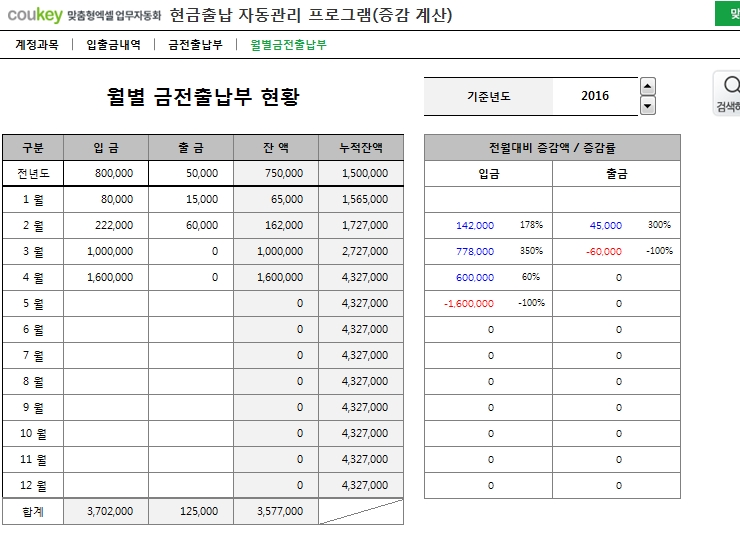Click withdrawal change 45,000
The width and height of the screenshot is (740, 555).
(x=606, y=226)
